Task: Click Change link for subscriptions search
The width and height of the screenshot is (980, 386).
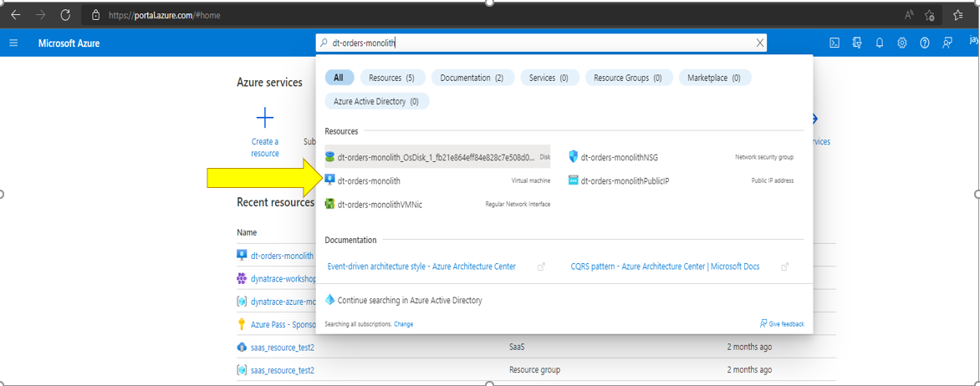Action: [x=403, y=324]
